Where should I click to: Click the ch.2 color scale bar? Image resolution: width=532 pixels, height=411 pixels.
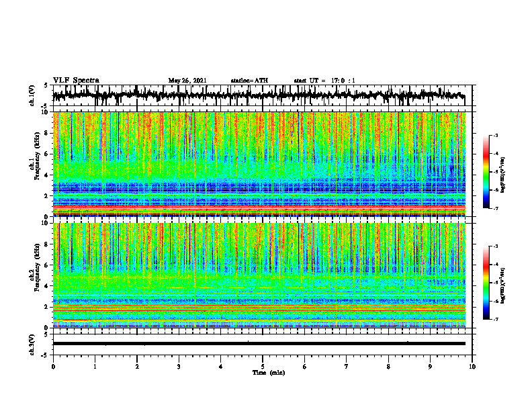486,283
